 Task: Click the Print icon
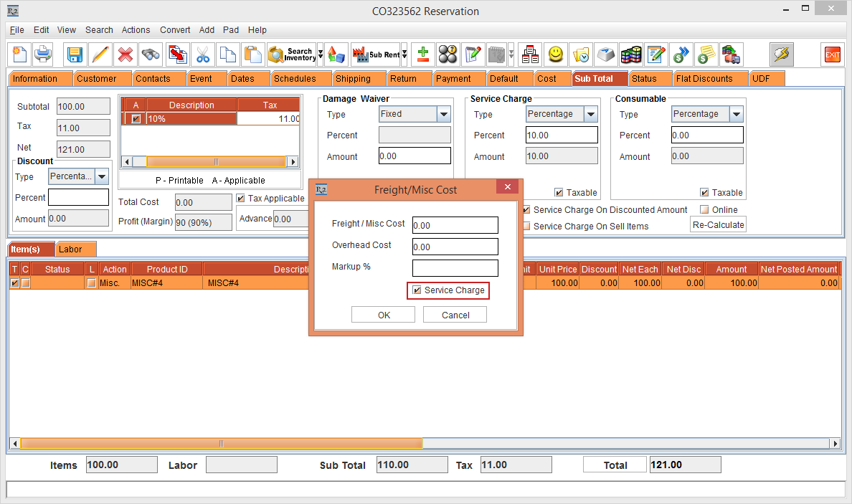coord(43,54)
